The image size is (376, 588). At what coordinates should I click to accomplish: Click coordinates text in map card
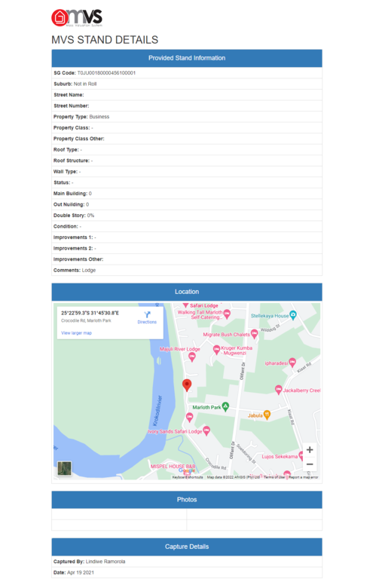[x=90, y=313]
